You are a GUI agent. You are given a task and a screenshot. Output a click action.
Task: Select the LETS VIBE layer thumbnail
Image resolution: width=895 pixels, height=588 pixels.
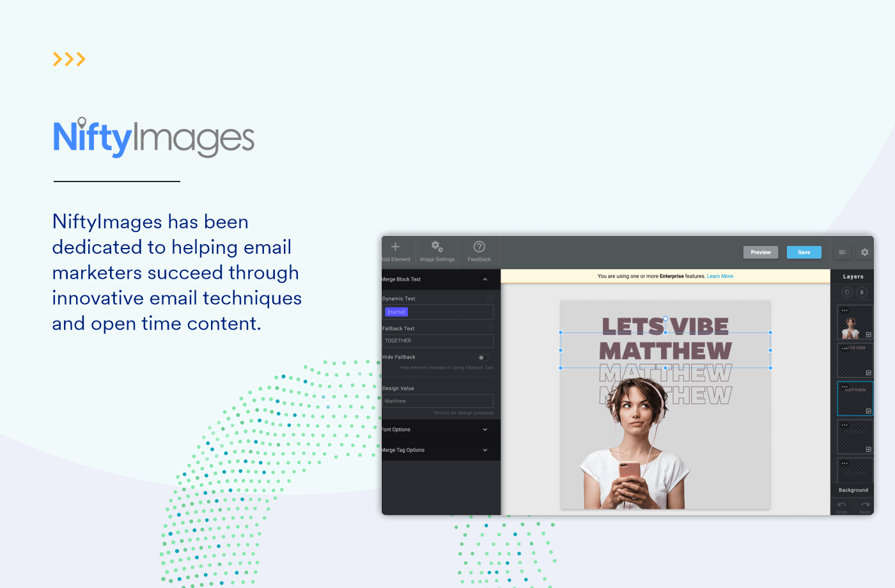tap(855, 360)
